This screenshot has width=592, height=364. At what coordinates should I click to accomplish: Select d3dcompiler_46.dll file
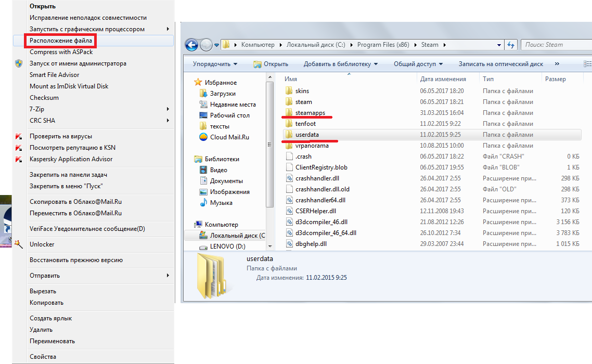click(321, 222)
